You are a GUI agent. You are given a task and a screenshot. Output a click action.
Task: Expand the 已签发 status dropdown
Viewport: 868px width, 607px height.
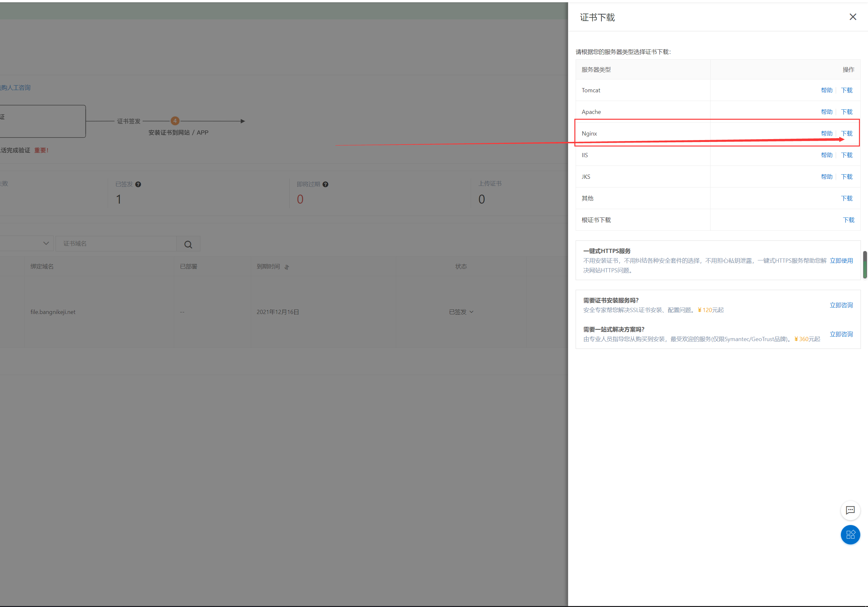(x=471, y=312)
